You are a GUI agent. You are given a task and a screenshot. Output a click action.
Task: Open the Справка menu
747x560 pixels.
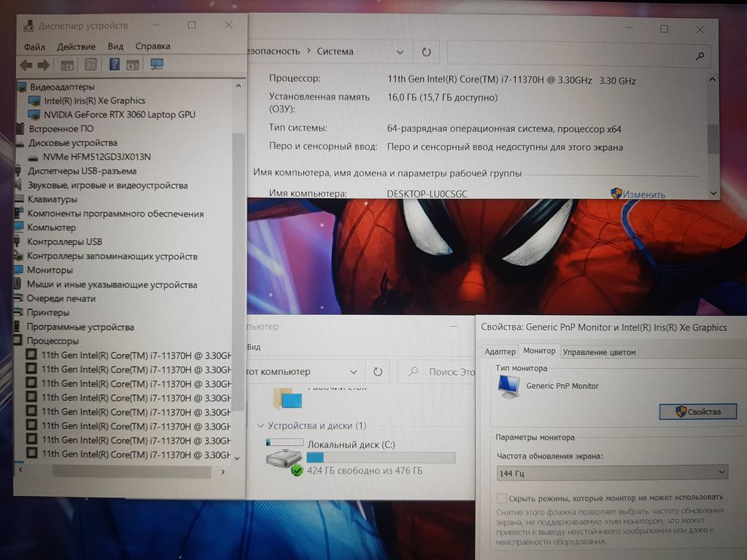[x=152, y=46]
